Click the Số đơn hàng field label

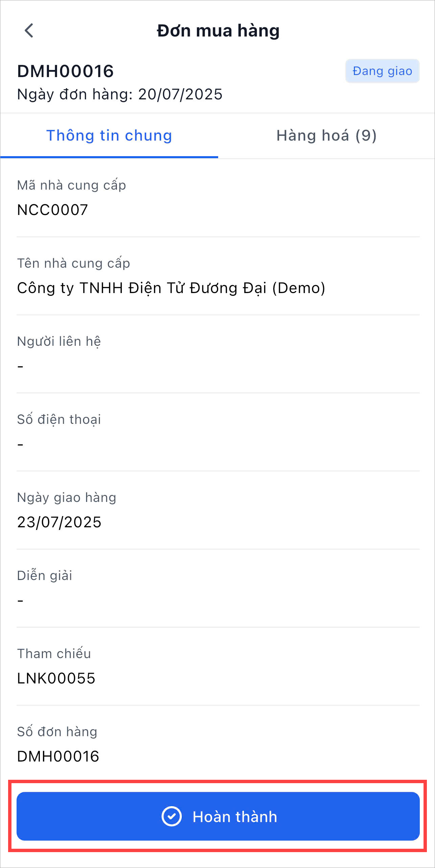click(x=57, y=732)
